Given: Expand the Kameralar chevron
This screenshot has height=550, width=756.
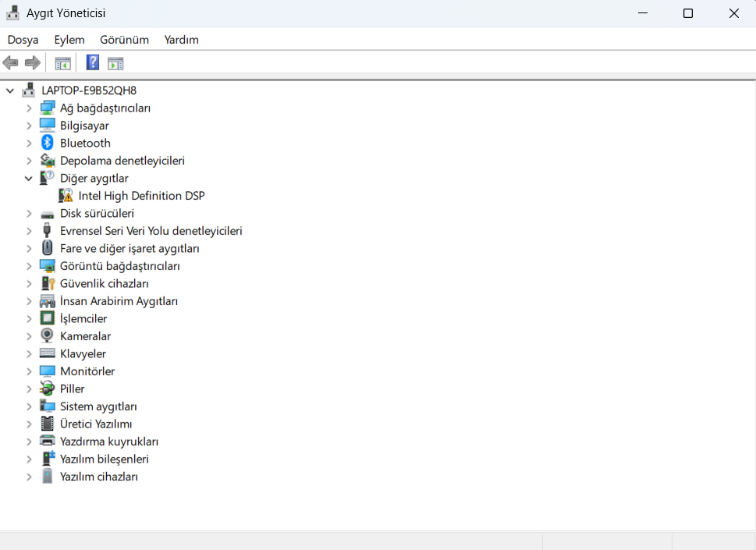Looking at the screenshot, I should pyautogui.click(x=29, y=336).
